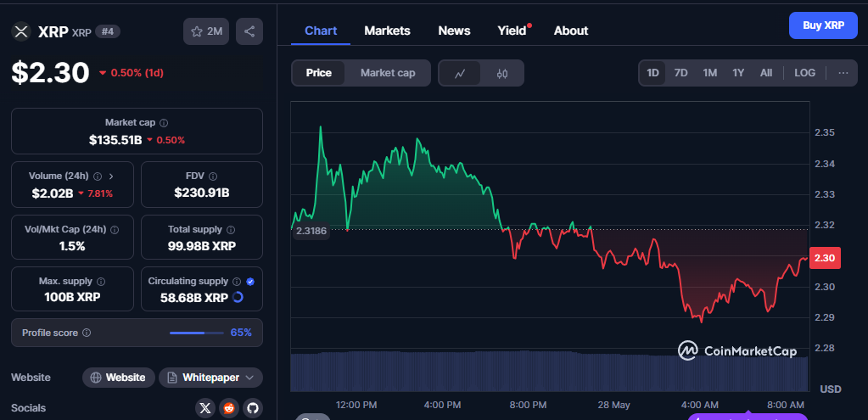Set chart range to 7D
The width and height of the screenshot is (868, 420).
click(680, 73)
